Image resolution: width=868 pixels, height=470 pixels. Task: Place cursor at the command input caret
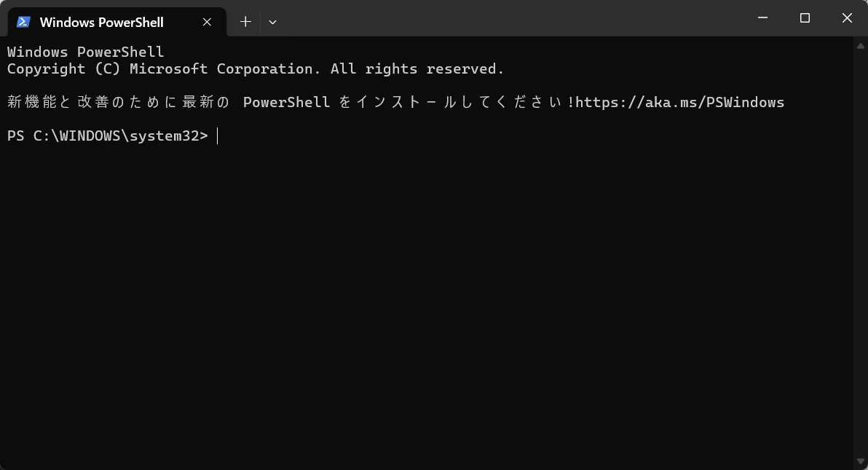tap(218, 136)
